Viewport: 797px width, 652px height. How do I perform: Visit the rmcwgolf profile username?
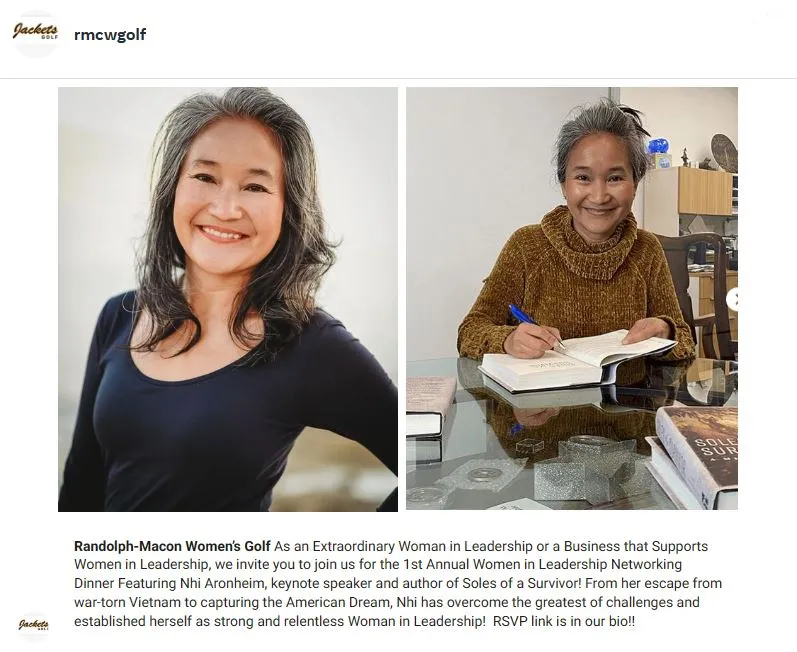click(110, 35)
